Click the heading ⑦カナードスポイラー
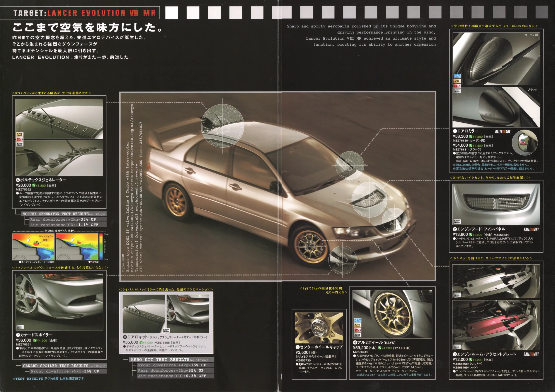The width and height of the screenshot is (555, 392). click(34, 335)
